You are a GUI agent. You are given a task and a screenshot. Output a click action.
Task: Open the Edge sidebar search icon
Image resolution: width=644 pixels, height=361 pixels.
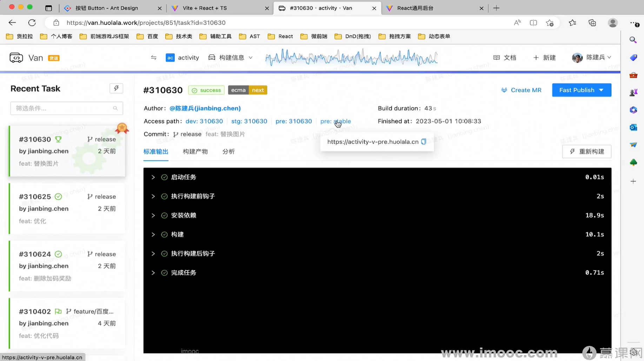click(x=633, y=40)
